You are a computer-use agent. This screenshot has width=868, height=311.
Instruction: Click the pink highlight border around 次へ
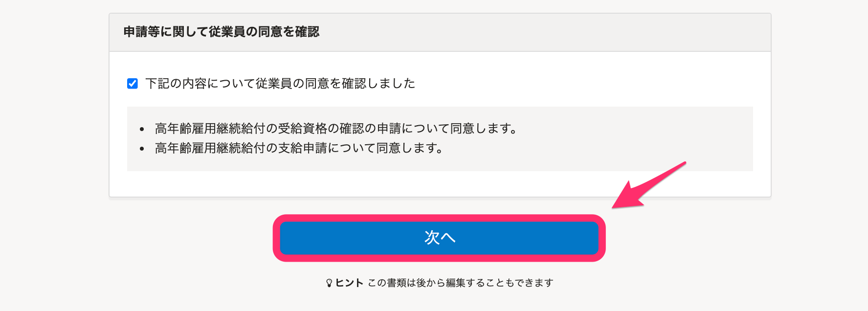[x=439, y=218]
